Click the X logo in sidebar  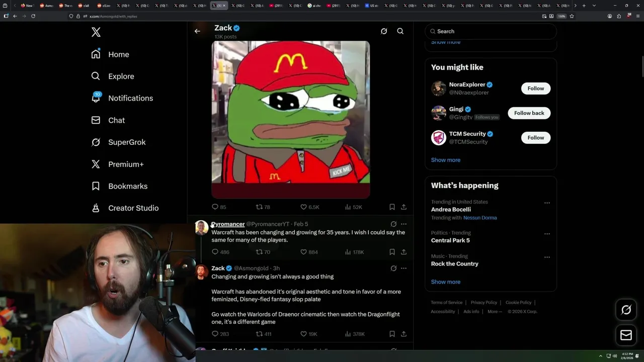tap(96, 32)
